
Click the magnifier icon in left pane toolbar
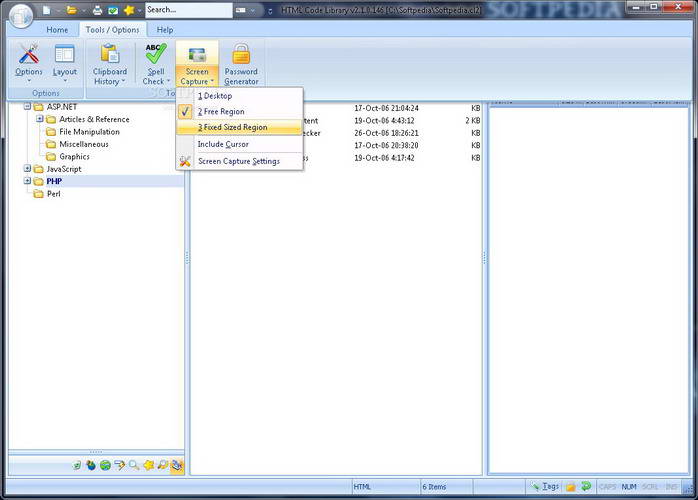pyautogui.click(x=134, y=465)
